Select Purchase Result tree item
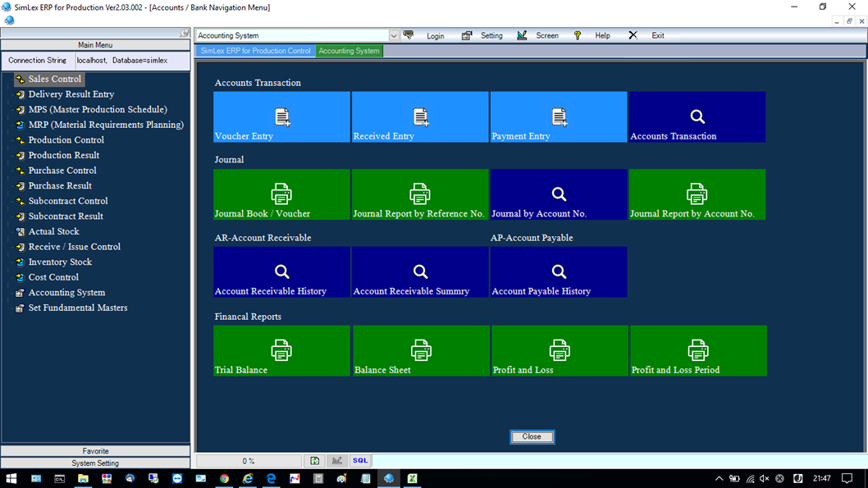868x488 pixels. 60,185
